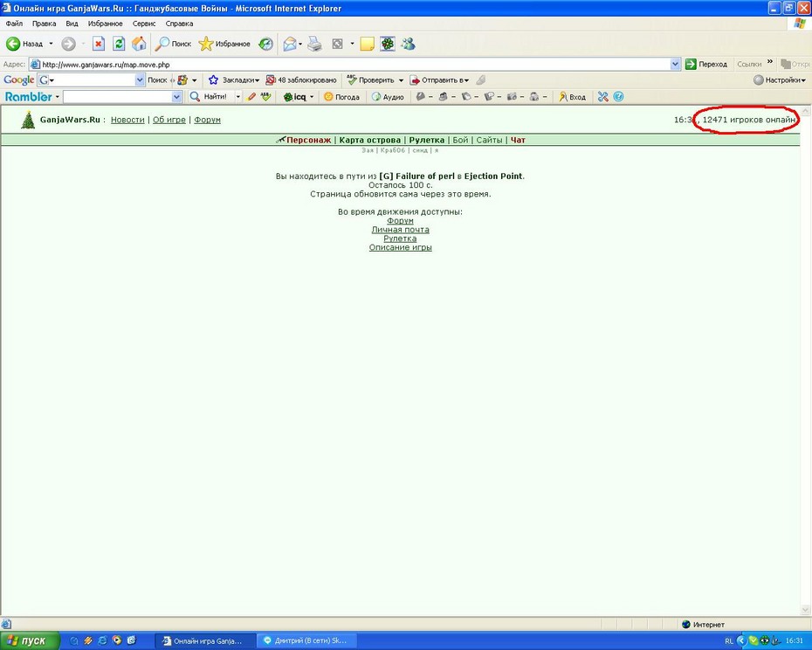Click the RL language indicator in tray
This screenshot has width=812, height=650.
[x=729, y=641]
